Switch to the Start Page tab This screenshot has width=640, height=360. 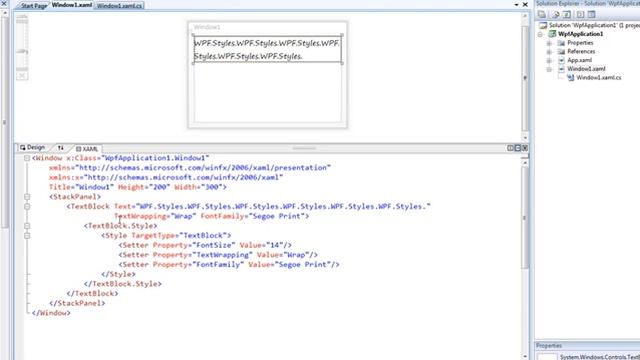pyautogui.click(x=33, y=6)
